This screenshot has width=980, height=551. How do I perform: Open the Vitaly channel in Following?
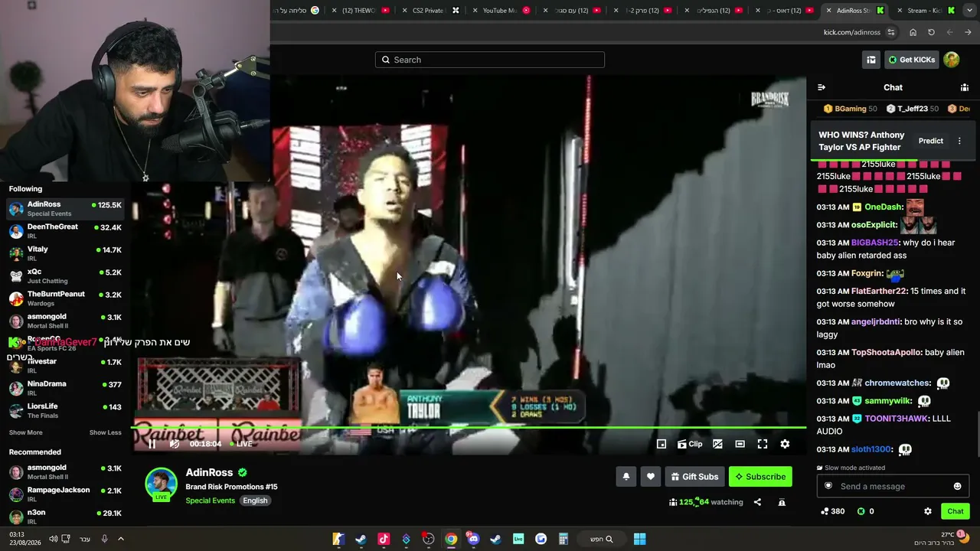(66, 253)
